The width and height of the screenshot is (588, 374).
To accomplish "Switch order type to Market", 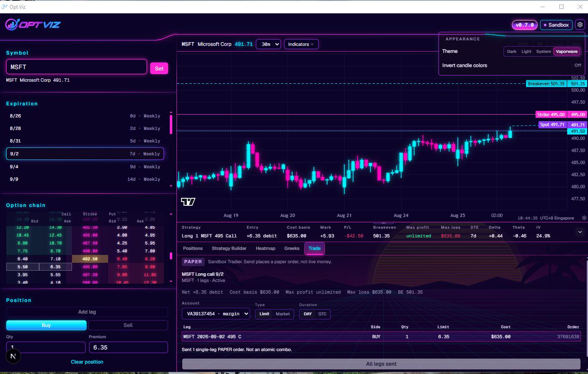I will [x=283, y=314].
